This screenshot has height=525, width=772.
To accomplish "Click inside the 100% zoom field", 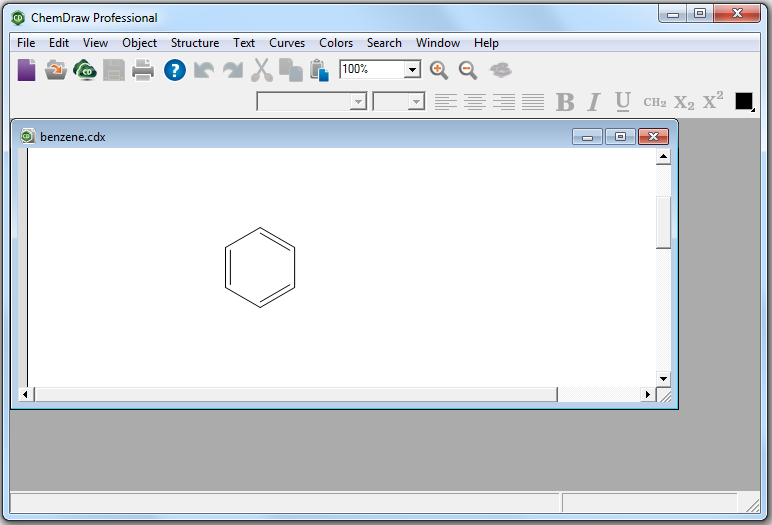I will coord(372,69).
